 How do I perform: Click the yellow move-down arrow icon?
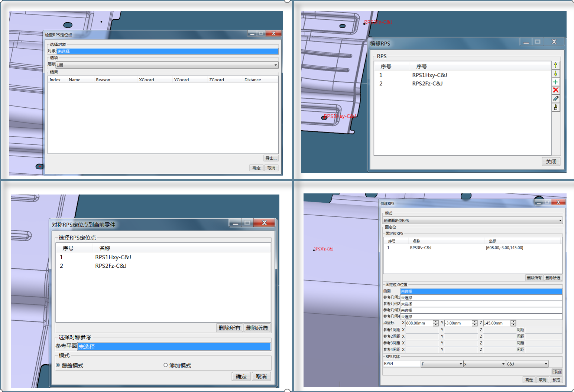(555, 73)
